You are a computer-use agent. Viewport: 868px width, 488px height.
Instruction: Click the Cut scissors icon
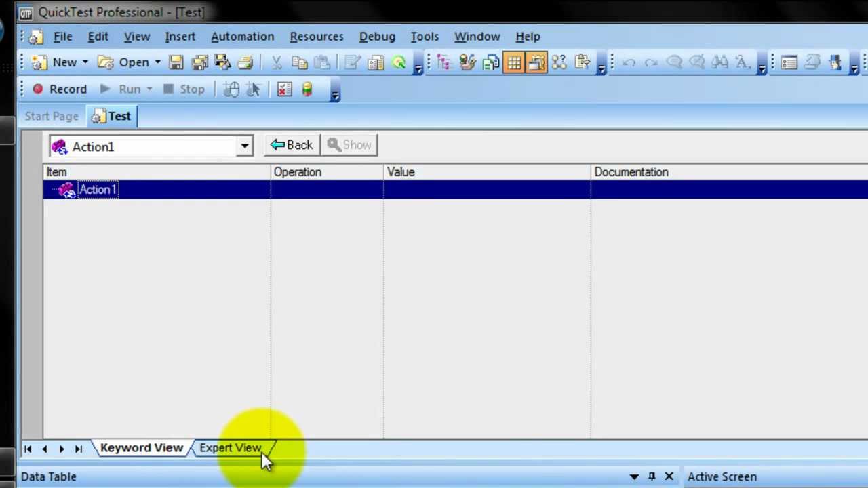[x=277, y=62]
